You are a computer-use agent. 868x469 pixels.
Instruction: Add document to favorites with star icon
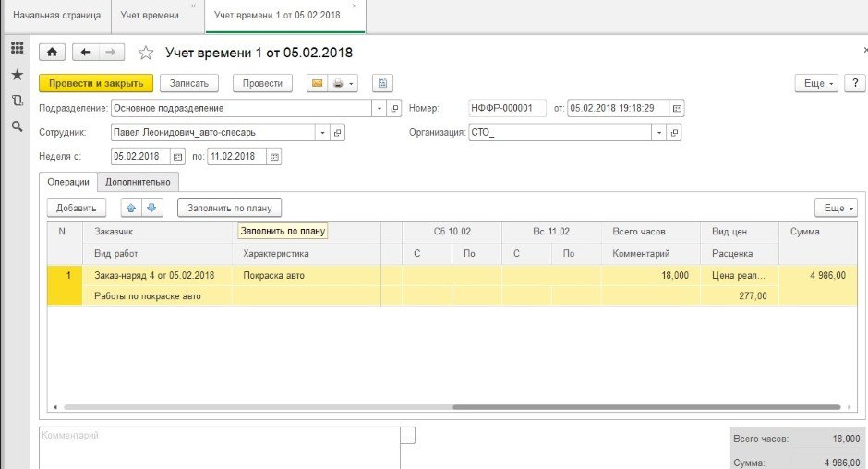(x=145, y=53)
